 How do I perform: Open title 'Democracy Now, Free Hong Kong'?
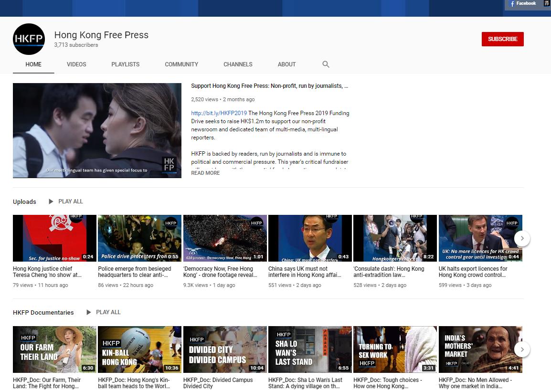(220, 272)
